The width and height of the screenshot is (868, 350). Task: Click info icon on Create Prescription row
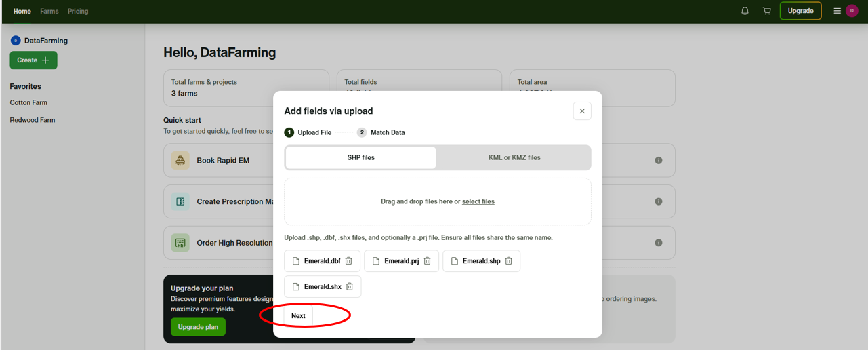tap(658, 201)
